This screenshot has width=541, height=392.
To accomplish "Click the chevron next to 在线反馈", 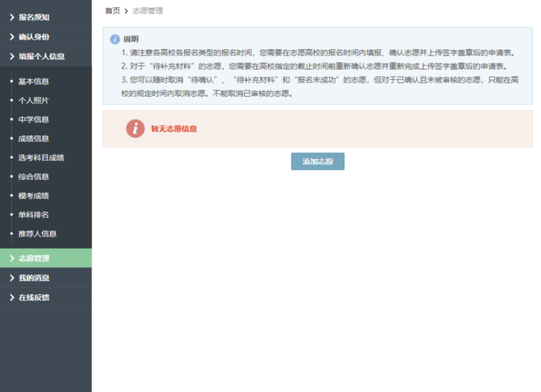I will [x=12, y=297].
